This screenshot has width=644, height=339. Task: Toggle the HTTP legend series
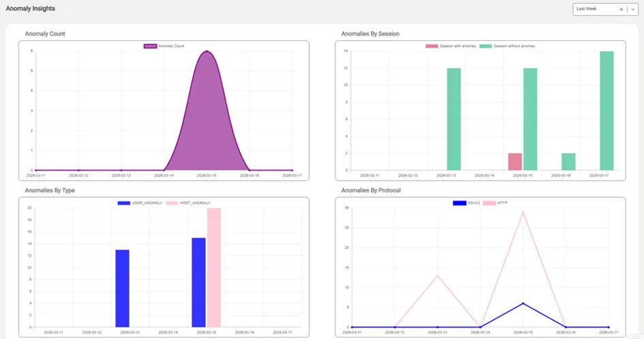click(x=495, y=203)
